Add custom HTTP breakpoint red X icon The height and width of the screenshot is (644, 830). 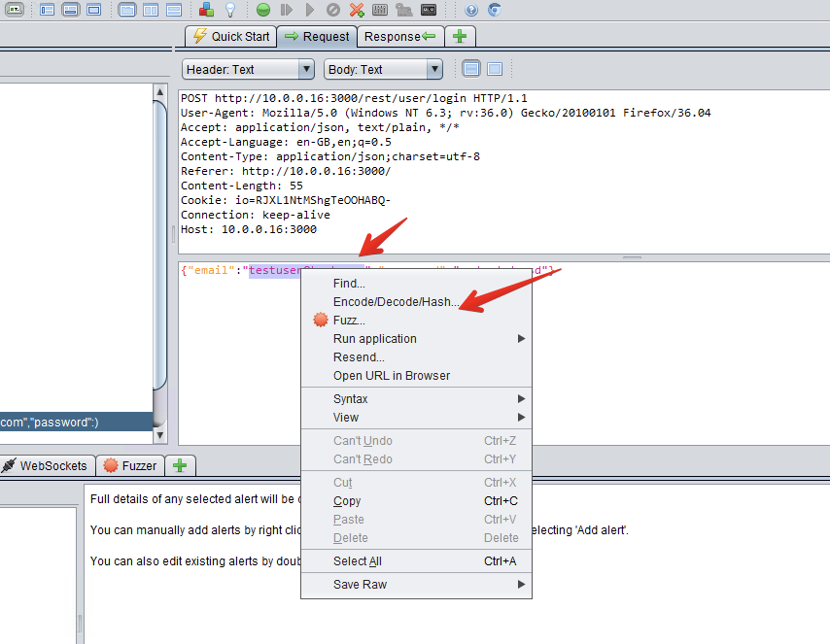357,10
